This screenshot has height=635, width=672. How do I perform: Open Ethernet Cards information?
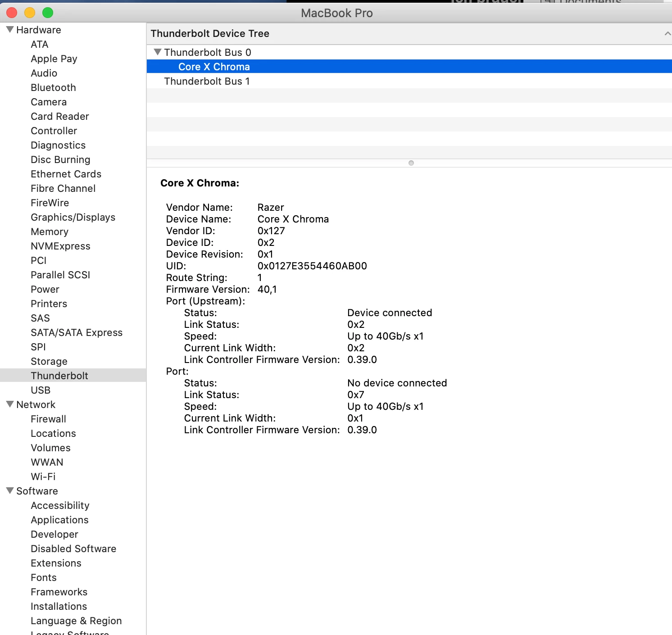tap(66, 174)
